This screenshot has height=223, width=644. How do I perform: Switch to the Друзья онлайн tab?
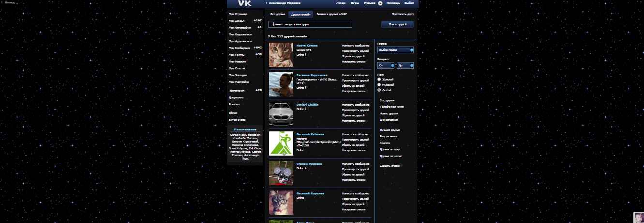pyautogui.click(x=300, y=15)
